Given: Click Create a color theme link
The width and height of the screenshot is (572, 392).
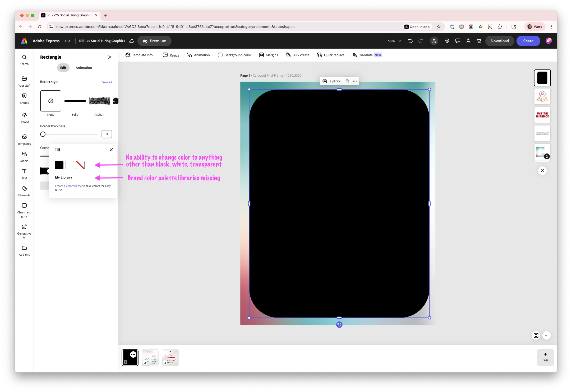Looking at the screenshot, I should click(68, 186).
